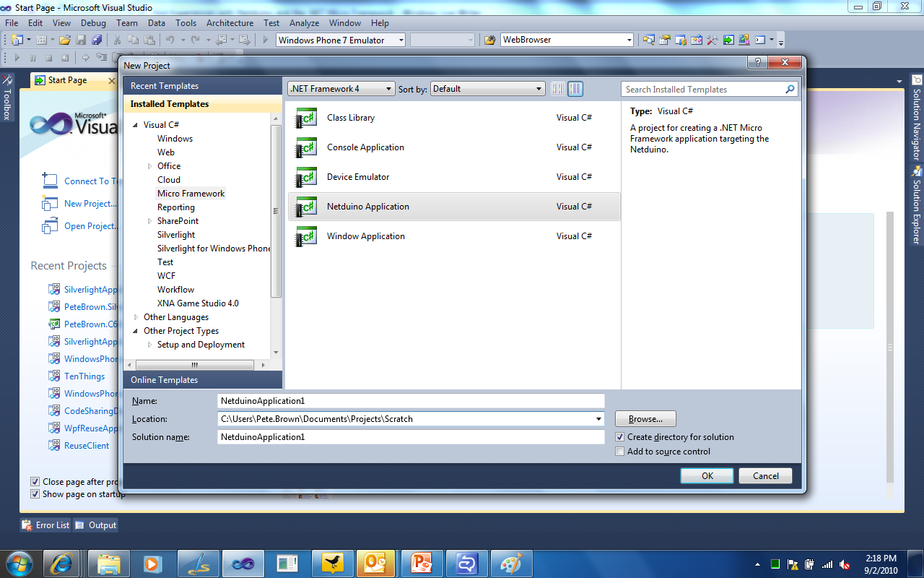
Task: Open Solution Explorer from toolbar icon
Action: (x=648, y=40)
